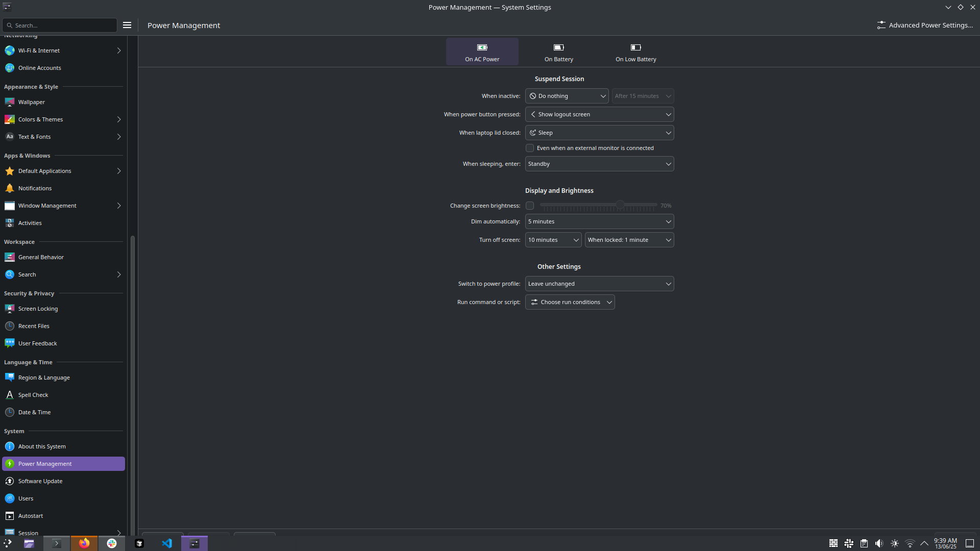Launch Firefox from the taskbar
Image resolution: width=980 pixels, height=551 pixels.
pos(84,543)
